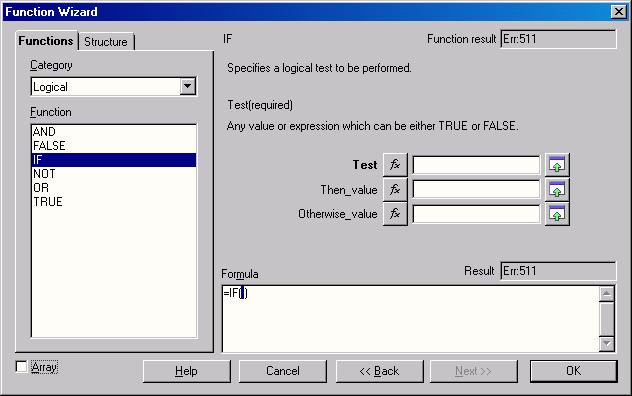Click the fx button beside Otherwise_value

[x=395, y=214]
